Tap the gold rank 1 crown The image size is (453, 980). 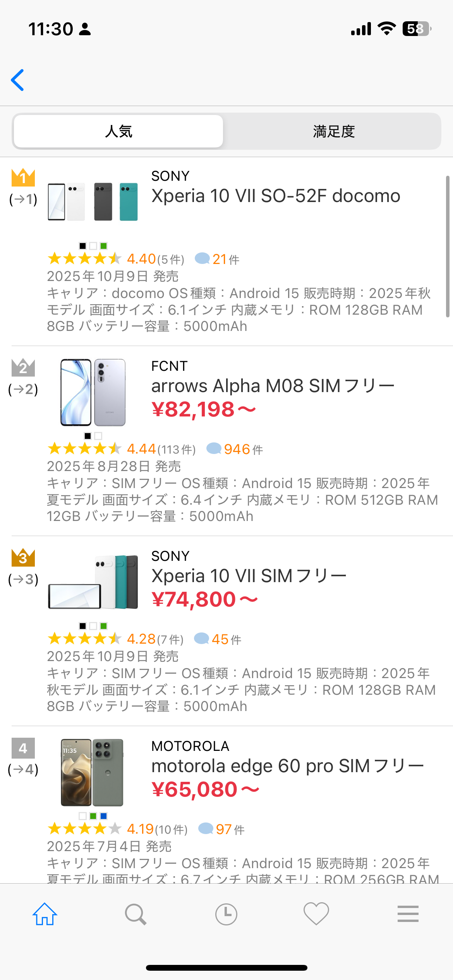[23, 178]
